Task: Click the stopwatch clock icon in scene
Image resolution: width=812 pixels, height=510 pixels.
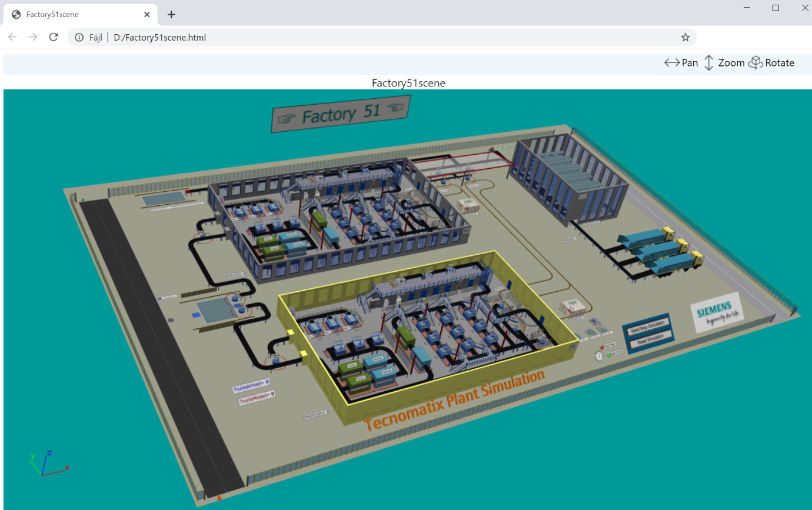Action: tap(599, 355)
